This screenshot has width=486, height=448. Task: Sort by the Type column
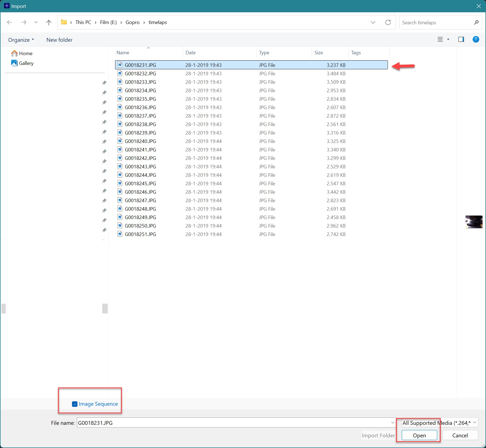pyautogui.click(x=284, y=52)
